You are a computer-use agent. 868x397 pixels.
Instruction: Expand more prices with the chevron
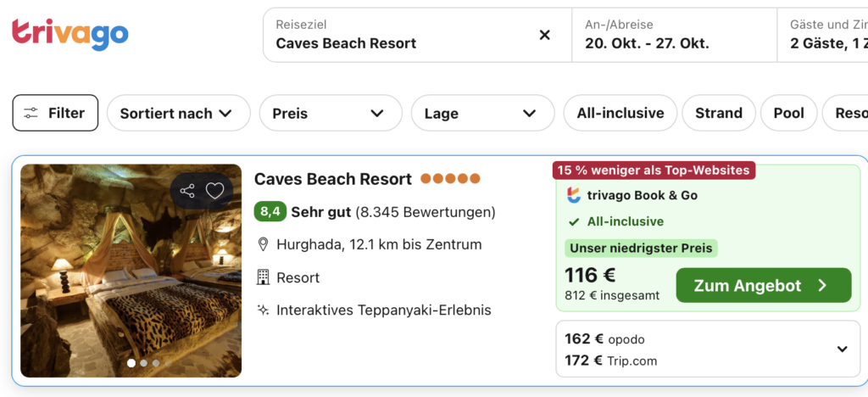(842, 349)
